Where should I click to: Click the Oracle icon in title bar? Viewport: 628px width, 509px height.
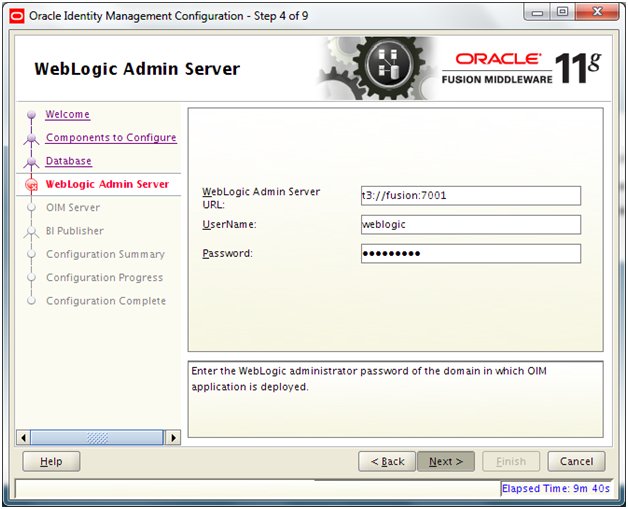point(17,16)
